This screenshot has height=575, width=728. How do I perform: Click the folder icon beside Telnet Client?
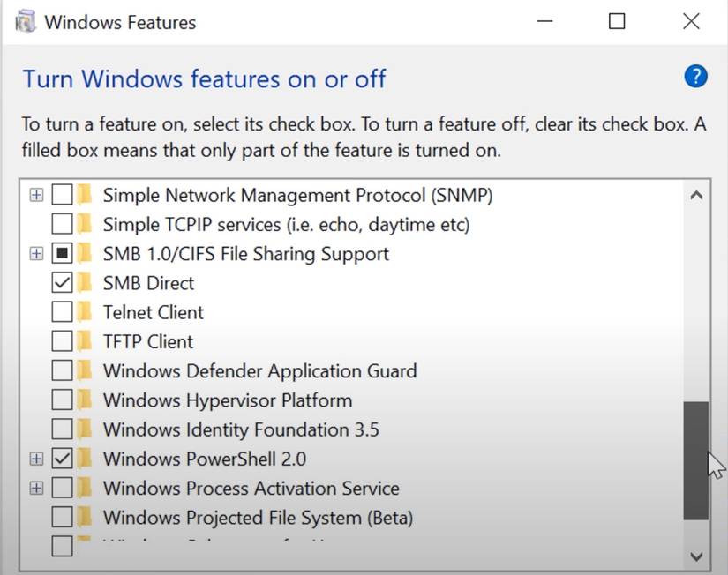85,312
